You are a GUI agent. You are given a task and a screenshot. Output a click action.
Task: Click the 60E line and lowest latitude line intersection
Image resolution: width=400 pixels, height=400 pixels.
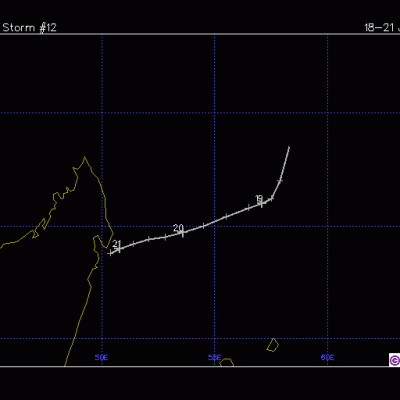[328, 339]
